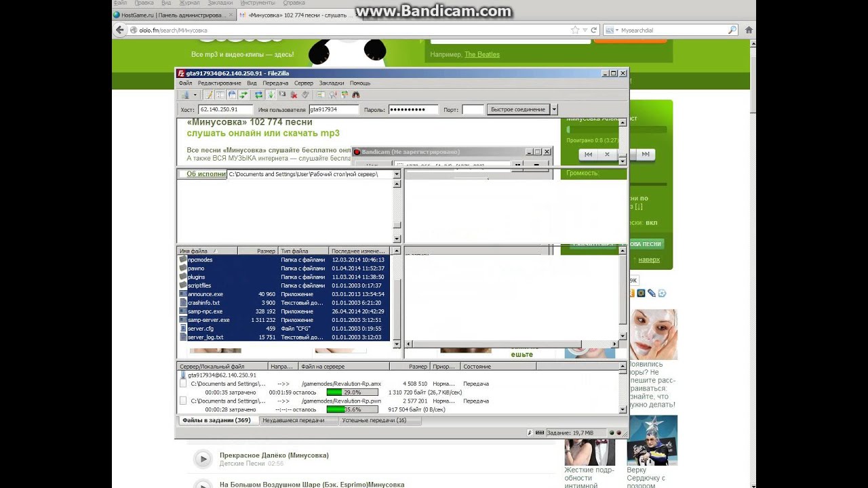This screenshot has height=488, width=868.
Task: Open FileZilla Редактирование menu
Action: point(219,83)
